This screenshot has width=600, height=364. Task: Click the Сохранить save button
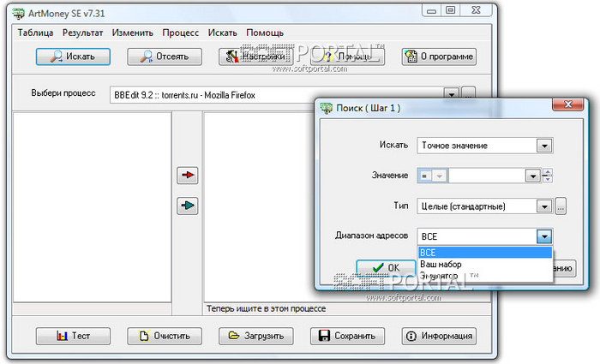point(347,336)
